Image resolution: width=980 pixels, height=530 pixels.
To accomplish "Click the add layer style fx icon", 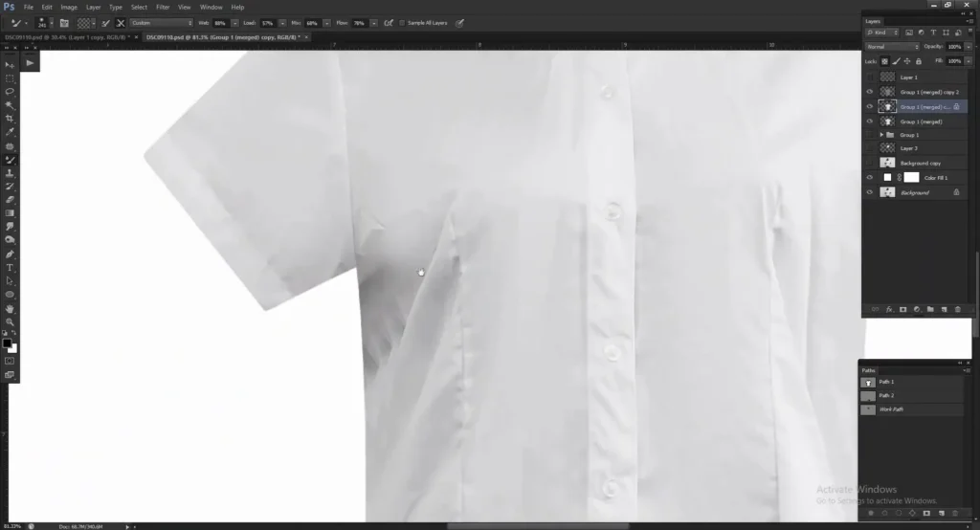I will tap(888, 309).
